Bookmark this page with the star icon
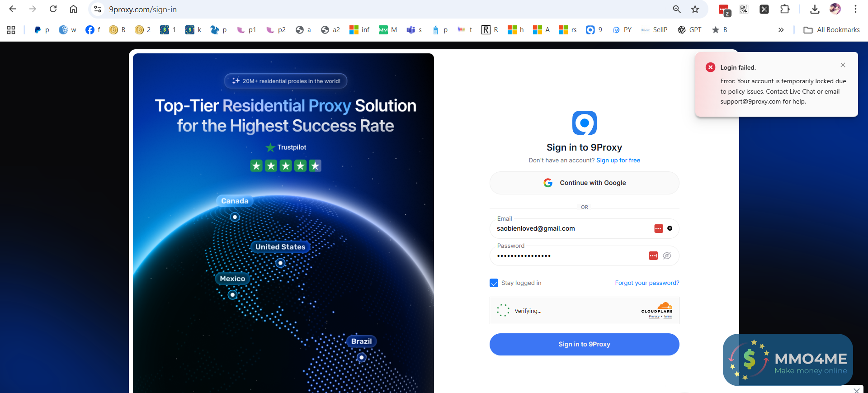Screen dimensions: 868x393 tap(695, 9)
